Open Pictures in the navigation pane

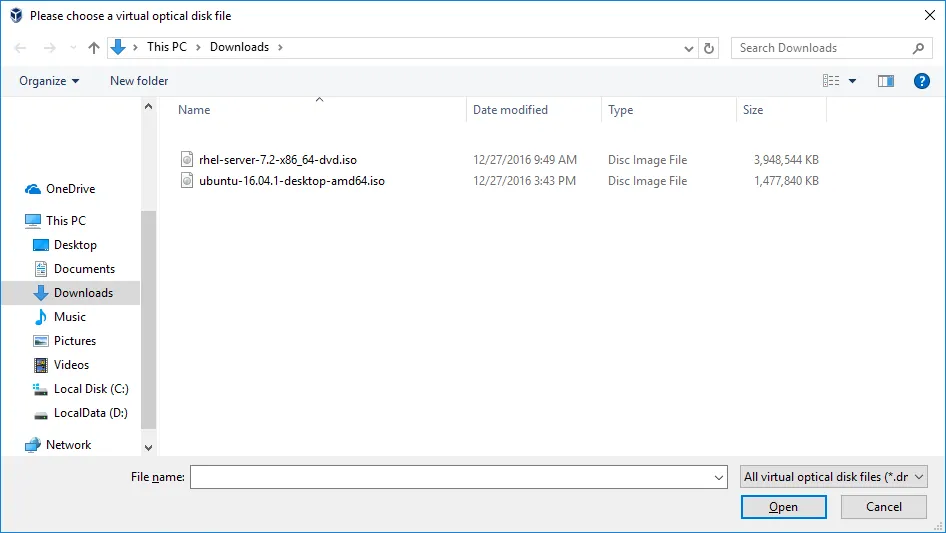pos(75,341)
